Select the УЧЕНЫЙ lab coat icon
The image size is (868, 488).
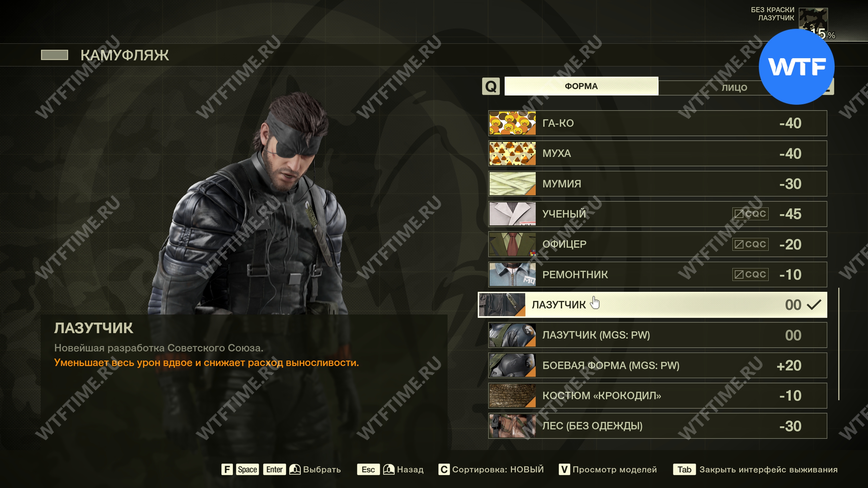512,214
